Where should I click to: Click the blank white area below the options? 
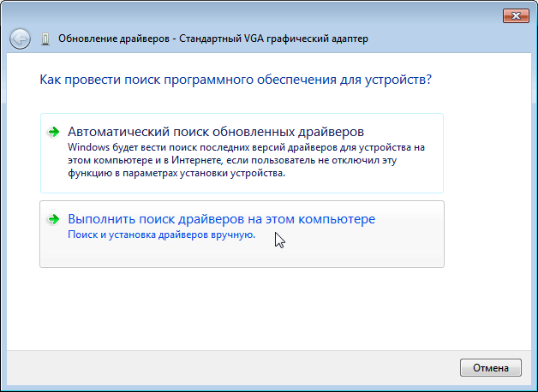[x=257, y=308]
